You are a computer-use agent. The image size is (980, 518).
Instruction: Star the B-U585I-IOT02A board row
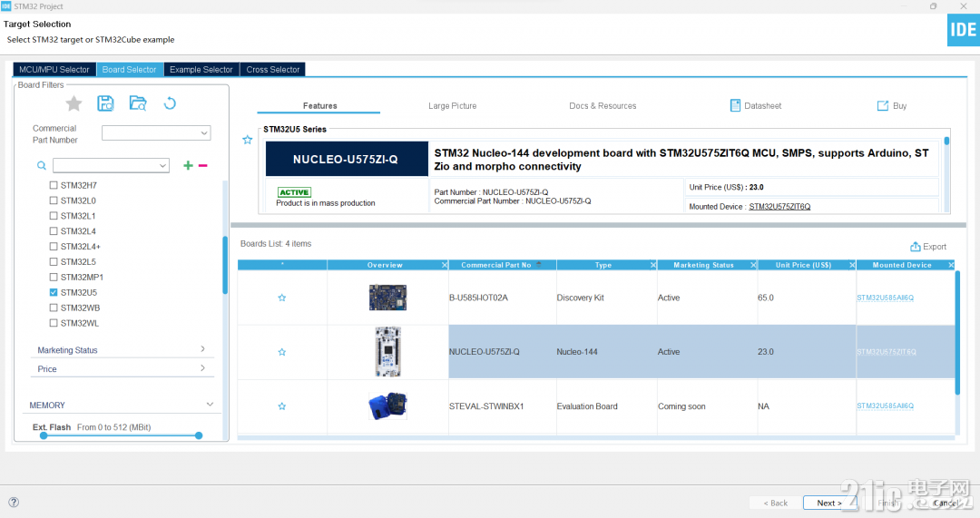tap(282, 298)
